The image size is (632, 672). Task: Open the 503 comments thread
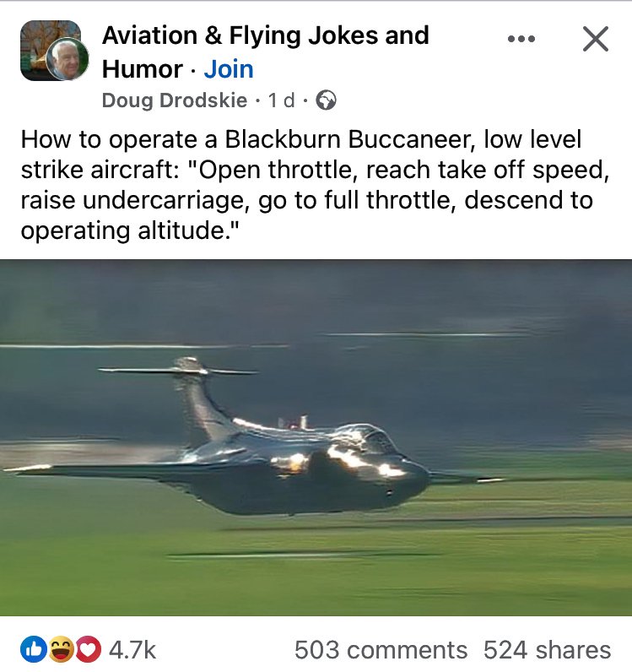pyautogui.click(x=381, y=650)
